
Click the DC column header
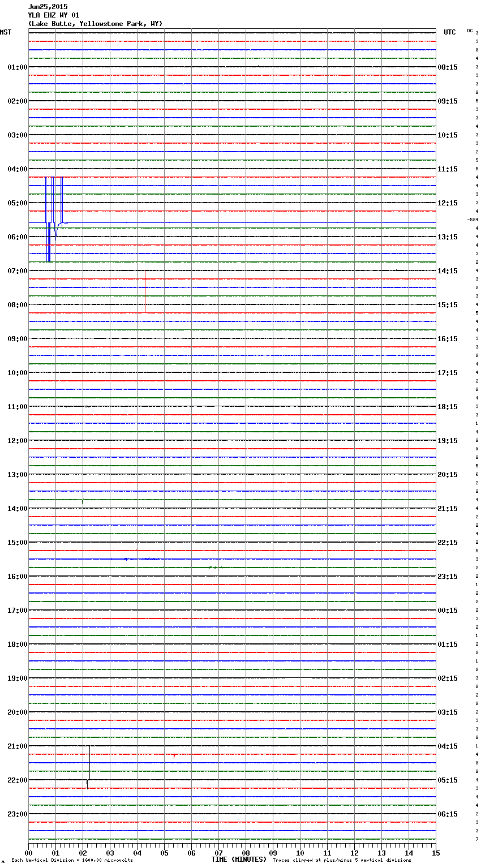pos(470,31)
